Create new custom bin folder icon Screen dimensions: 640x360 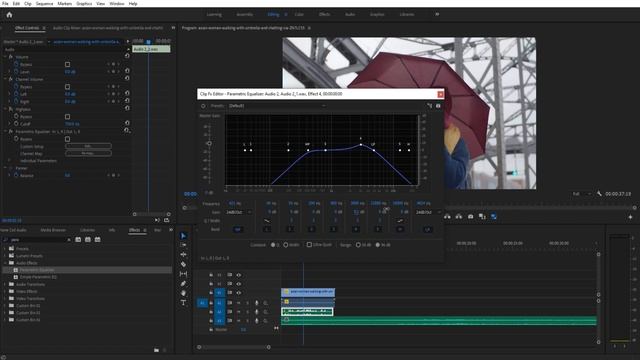(156, 350)
